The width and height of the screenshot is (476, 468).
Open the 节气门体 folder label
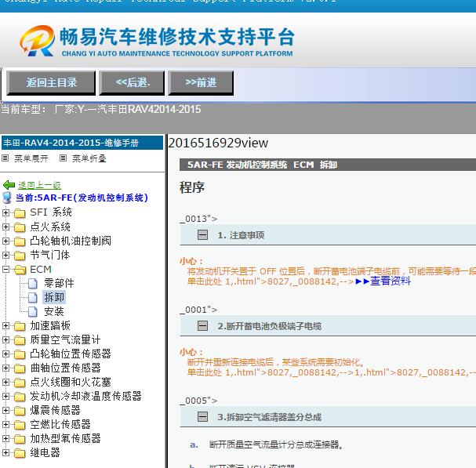point(50,255)
